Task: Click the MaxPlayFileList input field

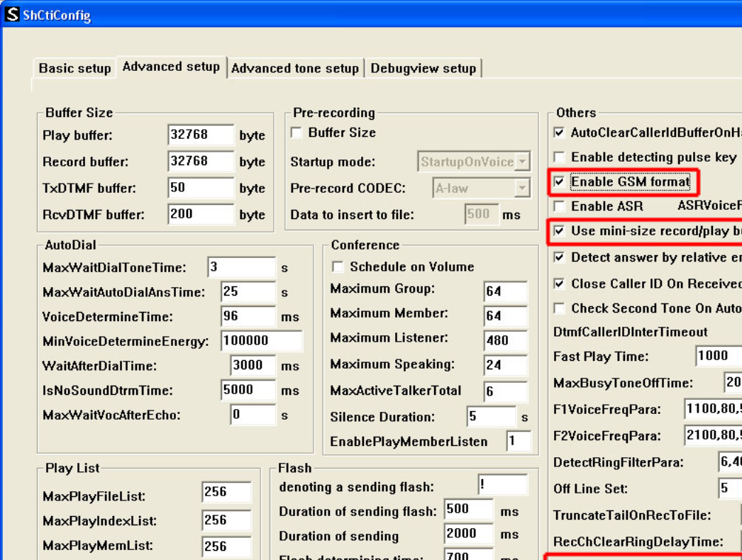Action: (x=226, y=493)
